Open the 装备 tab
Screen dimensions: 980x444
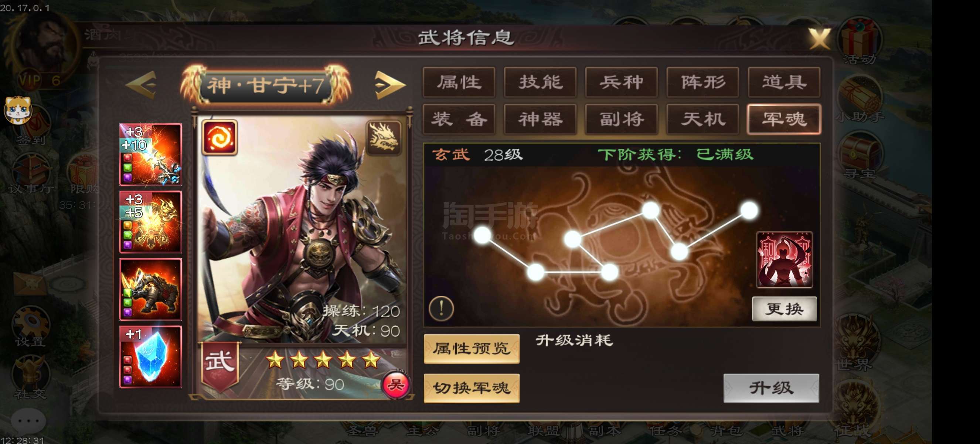click(459, 119)
